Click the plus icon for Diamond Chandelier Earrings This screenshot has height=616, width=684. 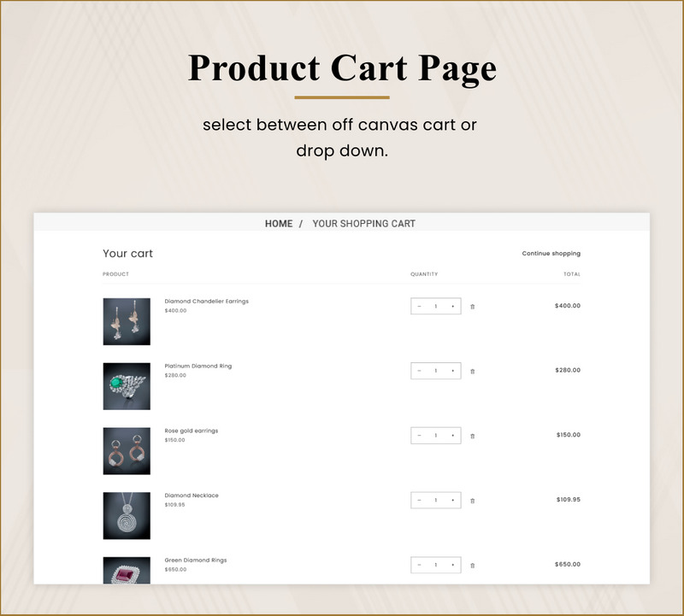tap(451, 305)
